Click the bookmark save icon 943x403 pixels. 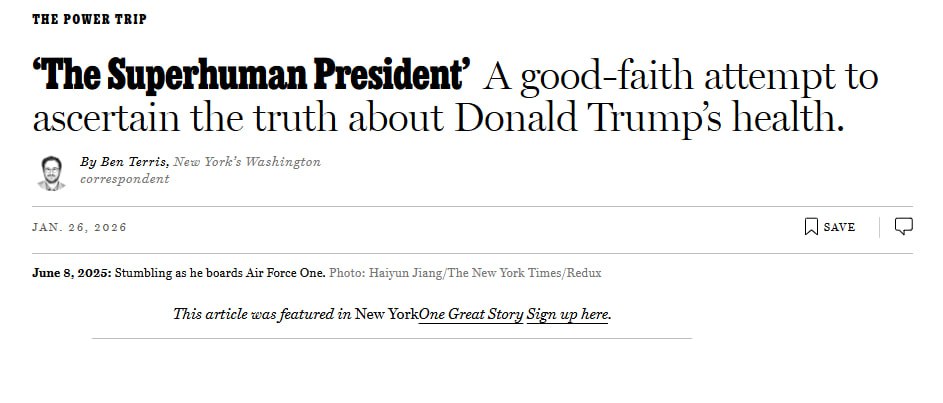click(811, 227)
